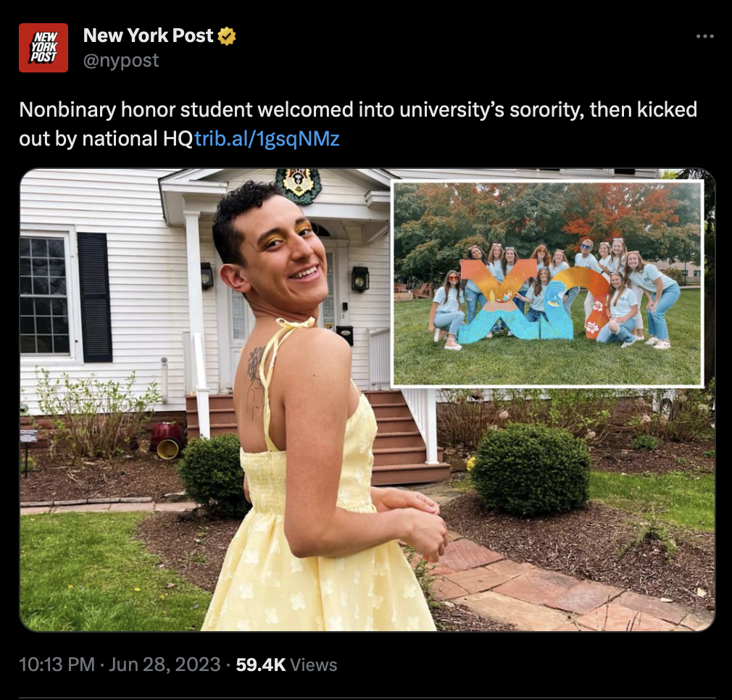Viewport: 732px width, 700px height.
Task: Click the Jun 28, 2023 date
Action: pyautogui.click(x=165, y=664)
